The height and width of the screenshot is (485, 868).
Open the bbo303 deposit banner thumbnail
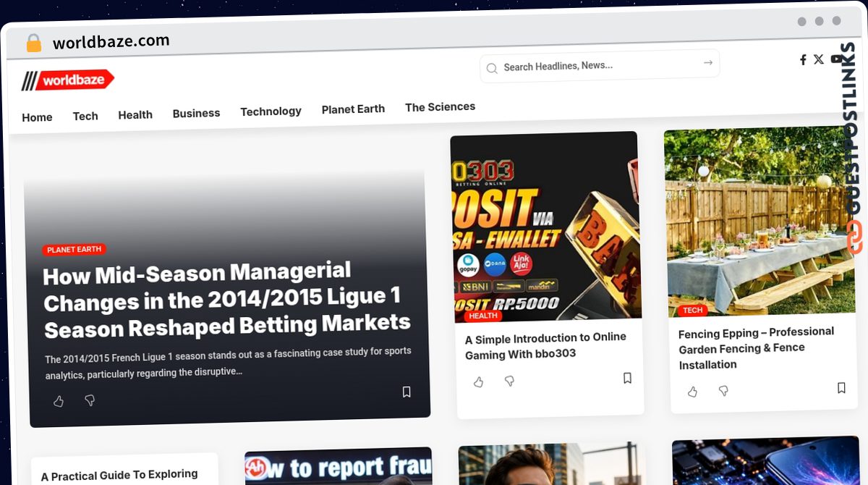tap(546, 226)
